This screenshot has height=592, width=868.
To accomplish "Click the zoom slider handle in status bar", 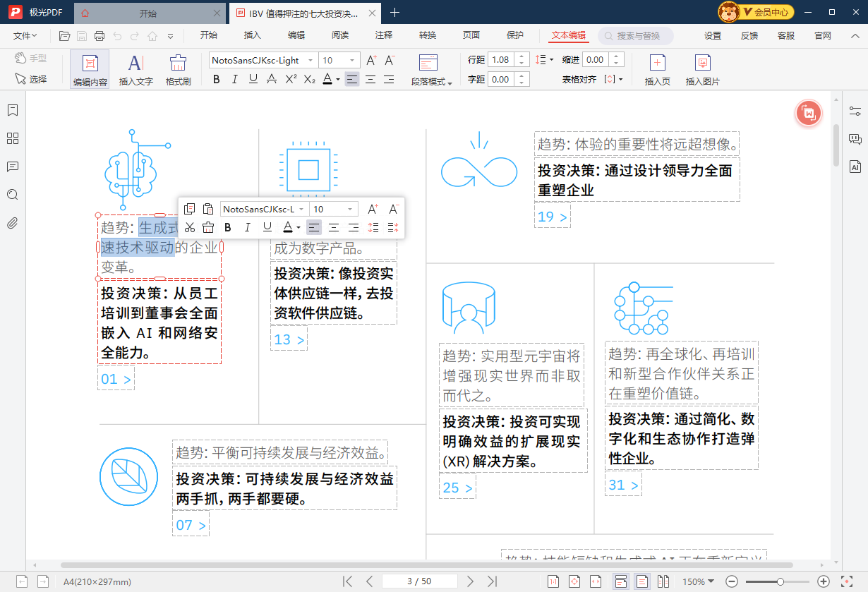I will 780,581.
